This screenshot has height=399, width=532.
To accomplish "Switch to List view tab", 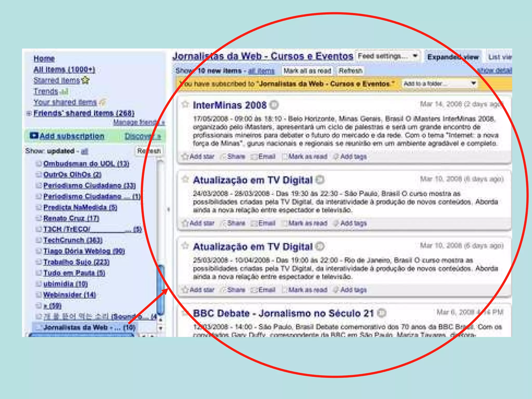I will pos(499,57).
